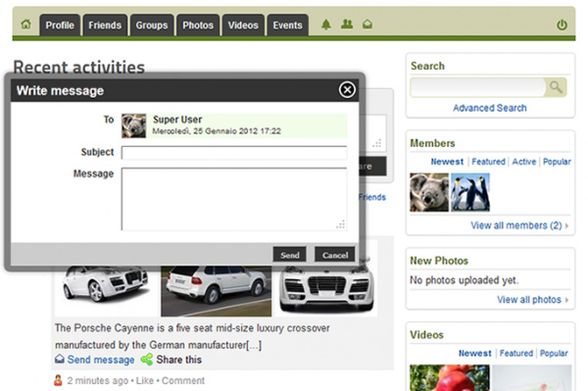Open friend requests people icon
The height and width of the screenshot is (391, 588).
click(x=347, y=24)
